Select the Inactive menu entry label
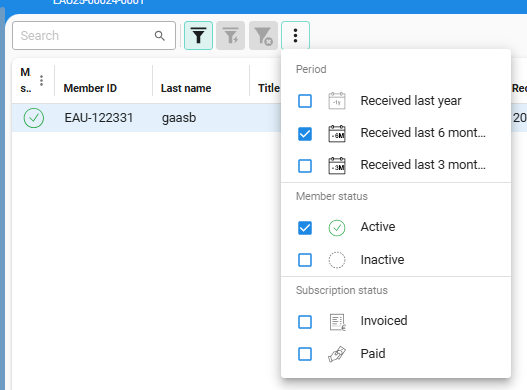The image size is (527, 390). (x=382, y=260)
